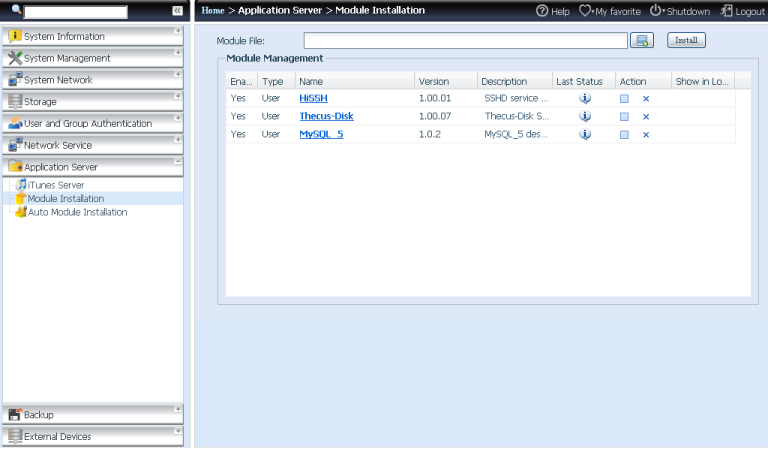
Task: Click in the sidebar search box
Action: click(x=75, y=12)
